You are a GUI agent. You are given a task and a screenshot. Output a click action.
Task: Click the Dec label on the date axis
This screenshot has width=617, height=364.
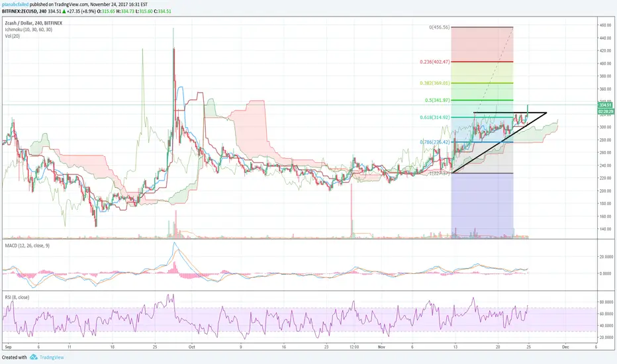pos(565,347)
